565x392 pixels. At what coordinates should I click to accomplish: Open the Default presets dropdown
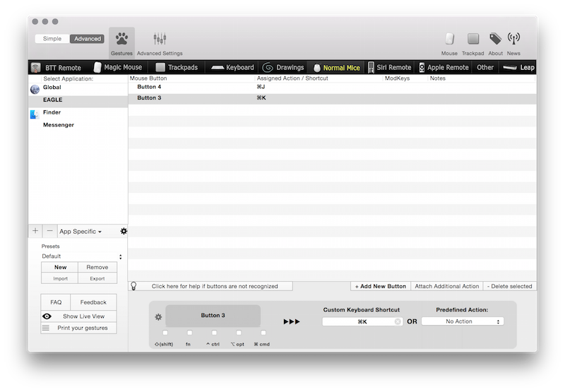click(81, 256)
